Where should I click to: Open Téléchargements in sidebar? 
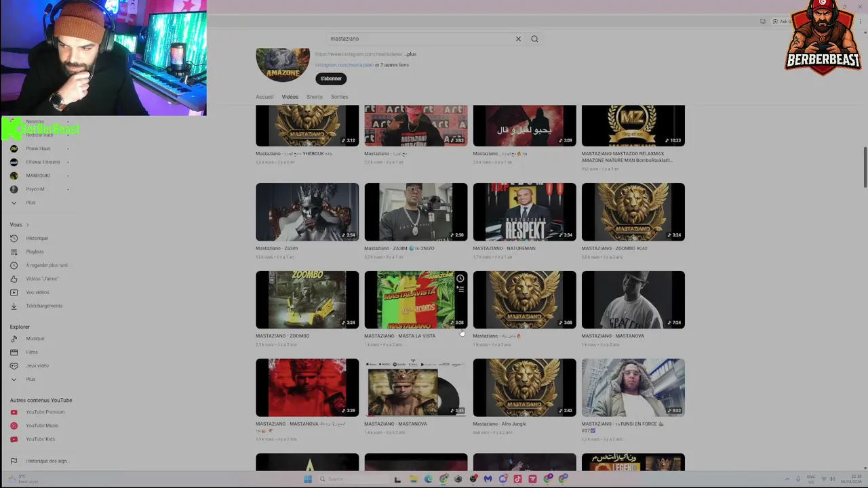44,306
